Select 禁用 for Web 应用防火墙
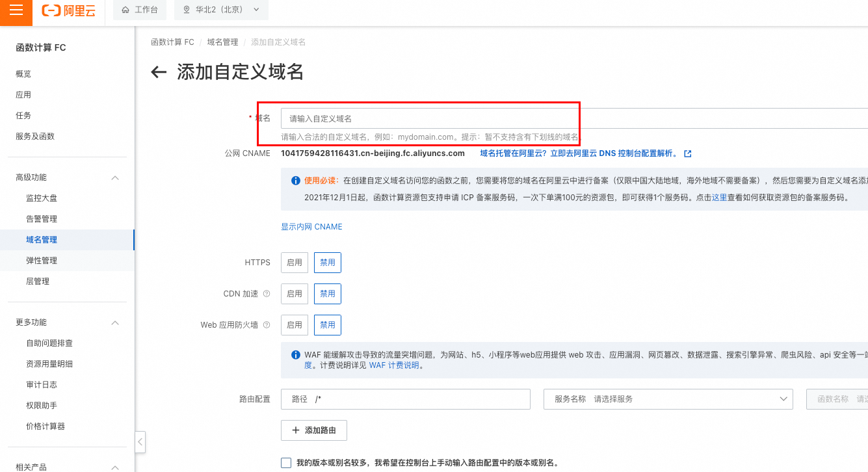The width and height of the screenshot is (868, 472). click(328, 325)
